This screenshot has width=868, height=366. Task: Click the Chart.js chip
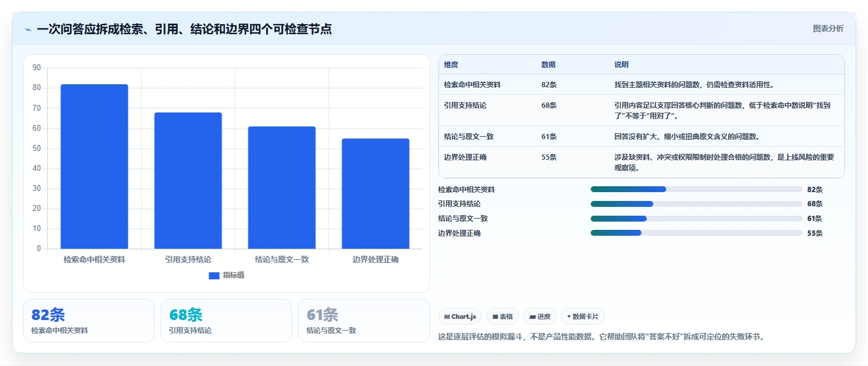pyautogui.click(x=460, y=316)
